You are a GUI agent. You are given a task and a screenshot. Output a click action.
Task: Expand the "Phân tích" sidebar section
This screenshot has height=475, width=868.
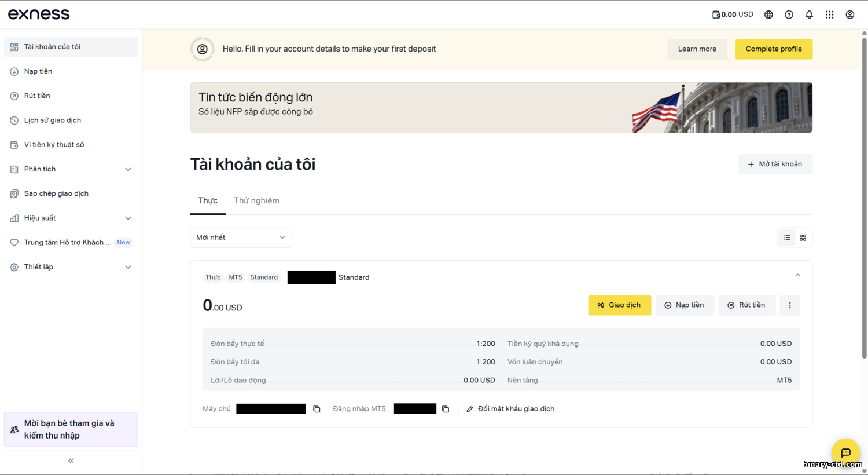point(128,169)
